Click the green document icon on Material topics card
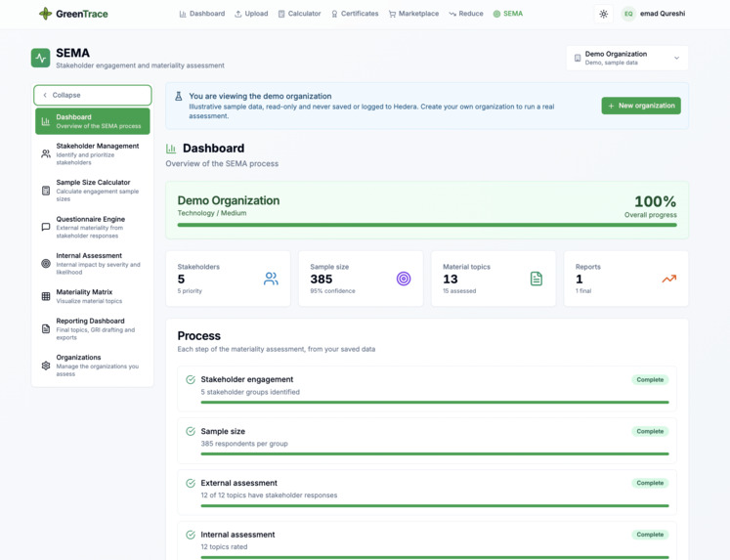This screenshot has width=730, height=560. click(537, 279)
